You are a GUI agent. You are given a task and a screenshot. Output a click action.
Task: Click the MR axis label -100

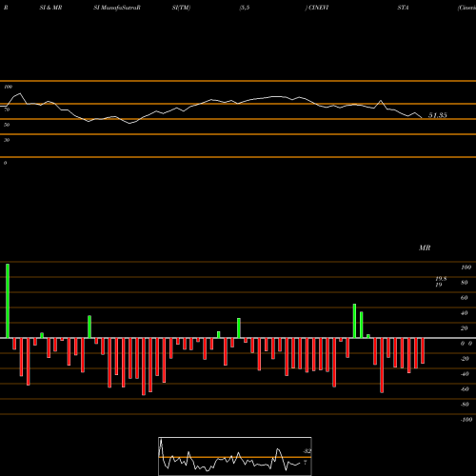click(466, 420)
